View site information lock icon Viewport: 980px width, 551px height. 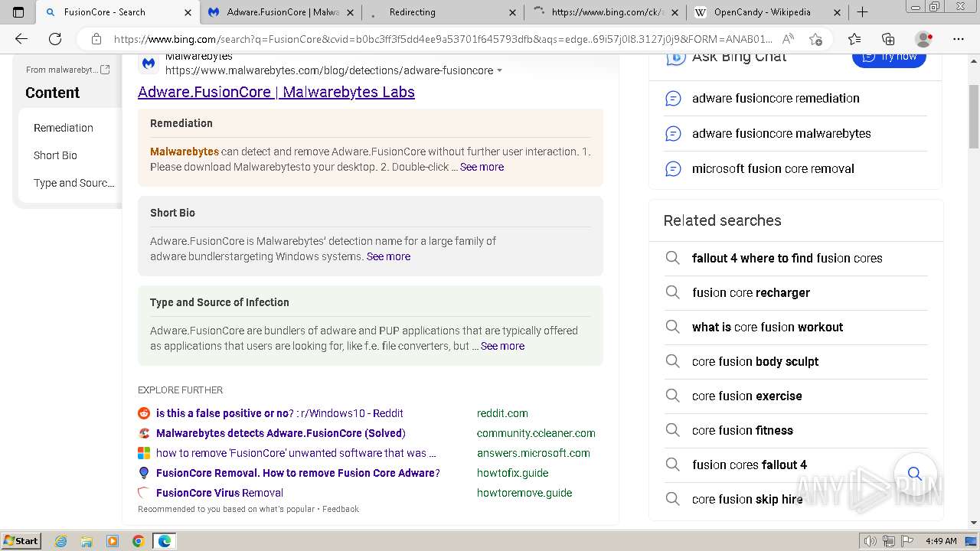pos(96,39)
